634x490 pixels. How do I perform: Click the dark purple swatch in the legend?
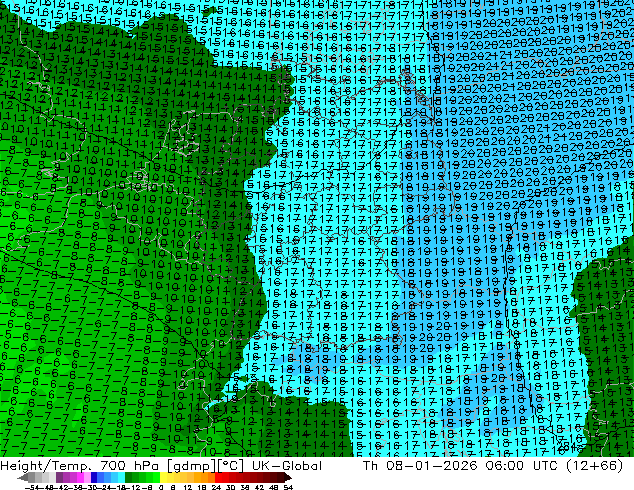59,478
